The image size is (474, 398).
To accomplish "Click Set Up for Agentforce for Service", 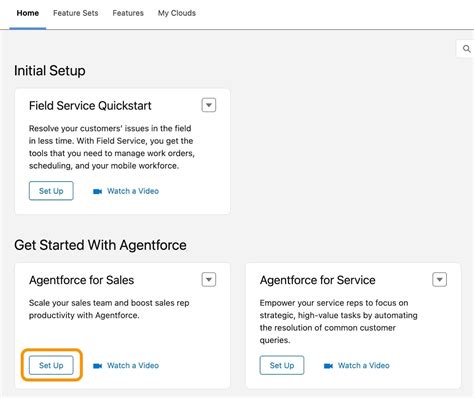I will [282, 365].
